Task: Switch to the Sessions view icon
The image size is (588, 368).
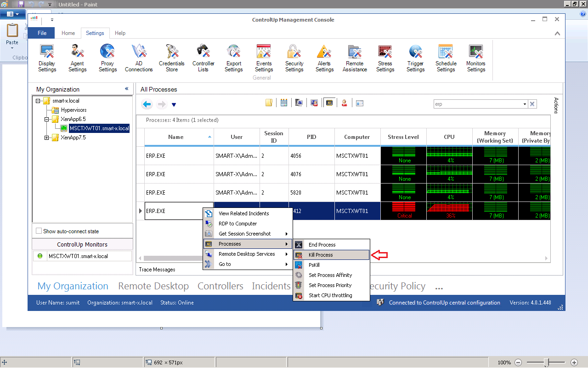Action: [x=314, y=103]
